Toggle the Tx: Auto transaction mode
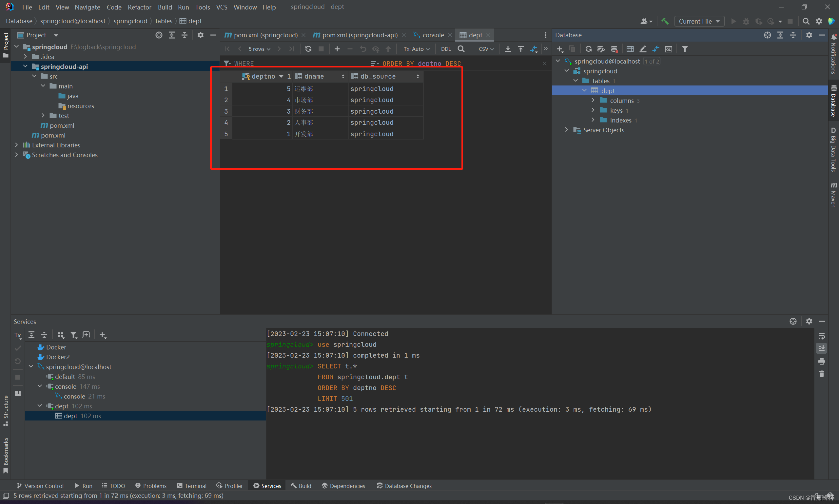 point(416,49)
